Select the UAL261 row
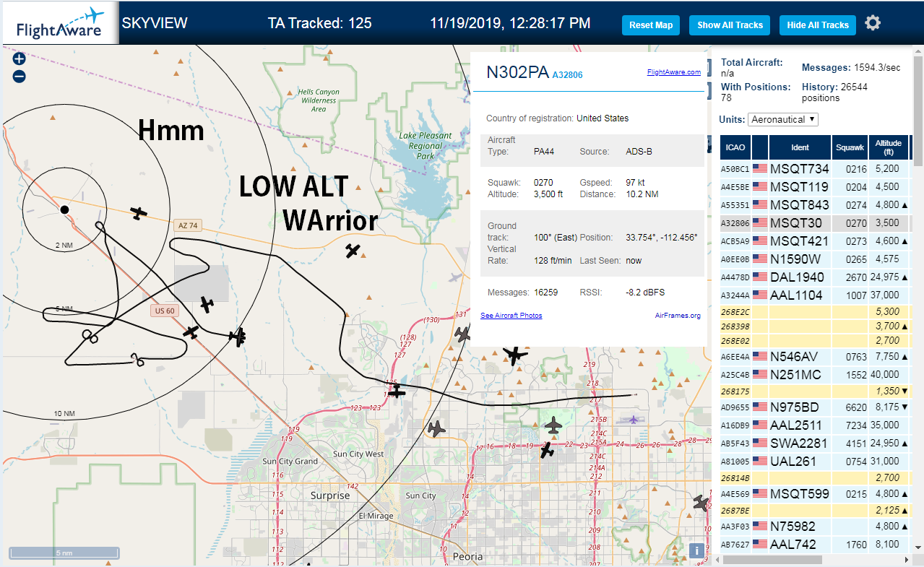 [x=815, y=462]
